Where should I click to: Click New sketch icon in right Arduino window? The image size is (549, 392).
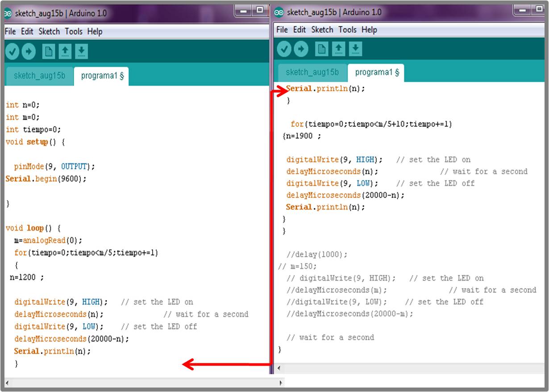click(321, 49)
